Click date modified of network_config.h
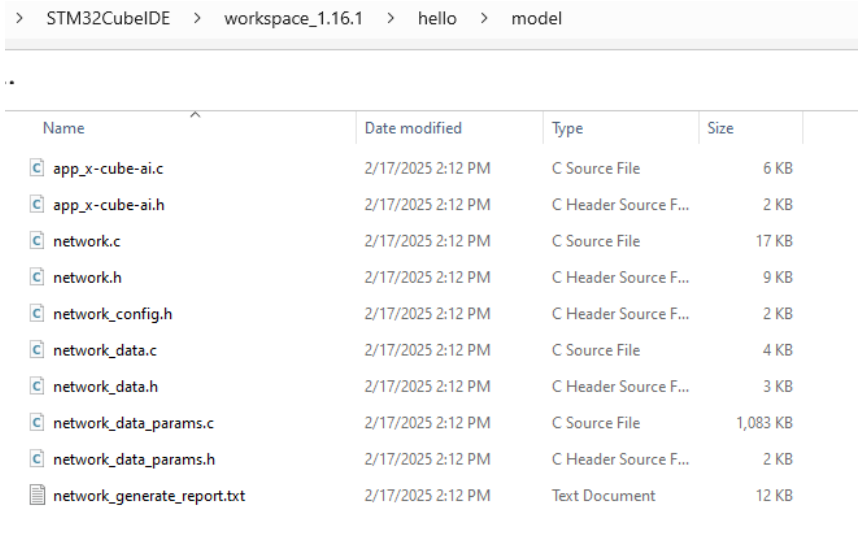The width and height of the screenshot is (866, 541). pos(427,314)
